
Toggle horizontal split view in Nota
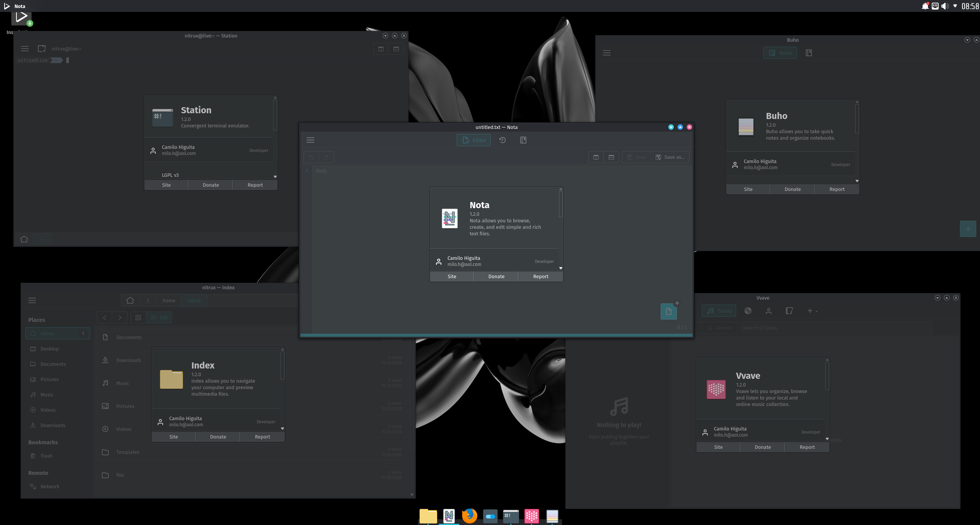click(x=611, y=157)
